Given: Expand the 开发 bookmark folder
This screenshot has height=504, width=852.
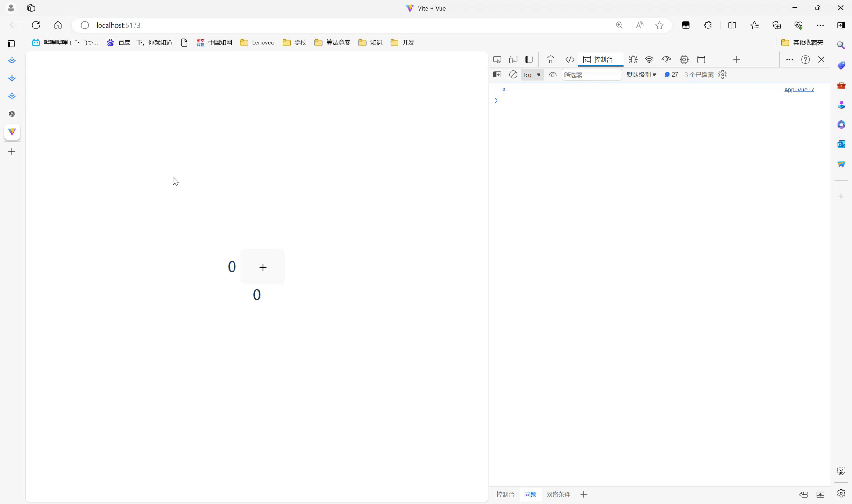Looking at the screenshot, I should click(403, 42).
